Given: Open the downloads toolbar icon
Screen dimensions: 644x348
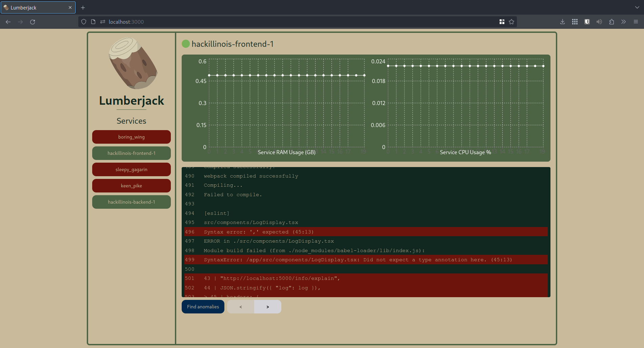Looking at the screenshot, I should [562, 22].
